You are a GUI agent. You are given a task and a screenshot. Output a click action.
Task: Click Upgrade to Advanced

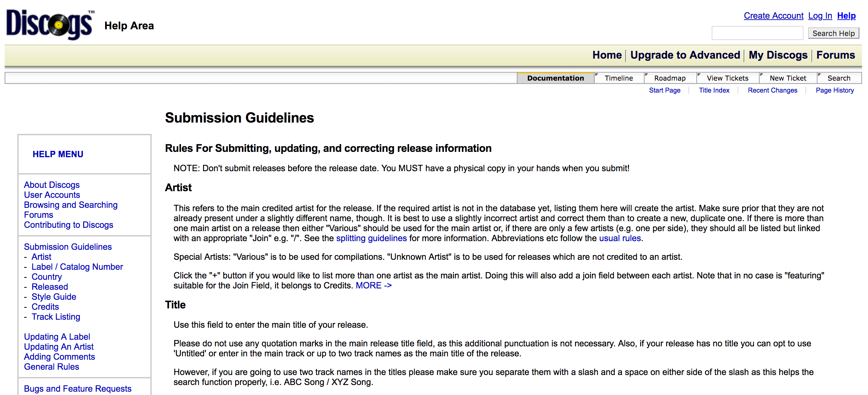pyautogui.click(x=686, y=55)
